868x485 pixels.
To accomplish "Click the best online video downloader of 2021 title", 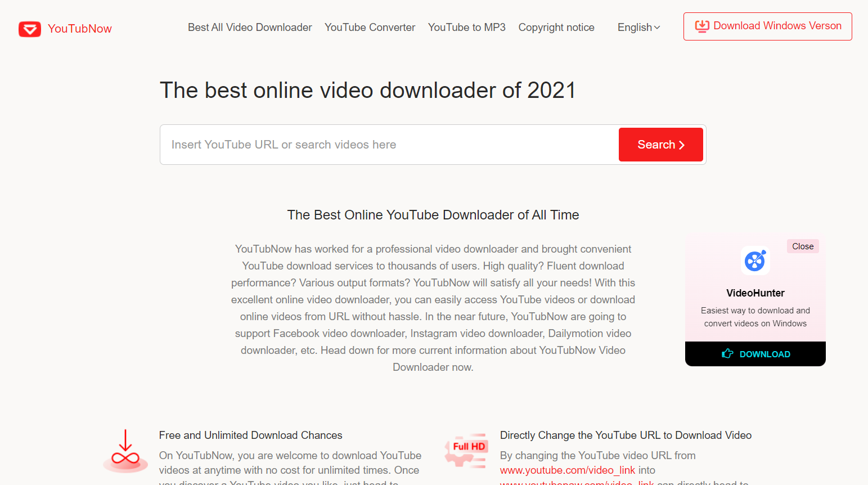I will coord(368,91).
